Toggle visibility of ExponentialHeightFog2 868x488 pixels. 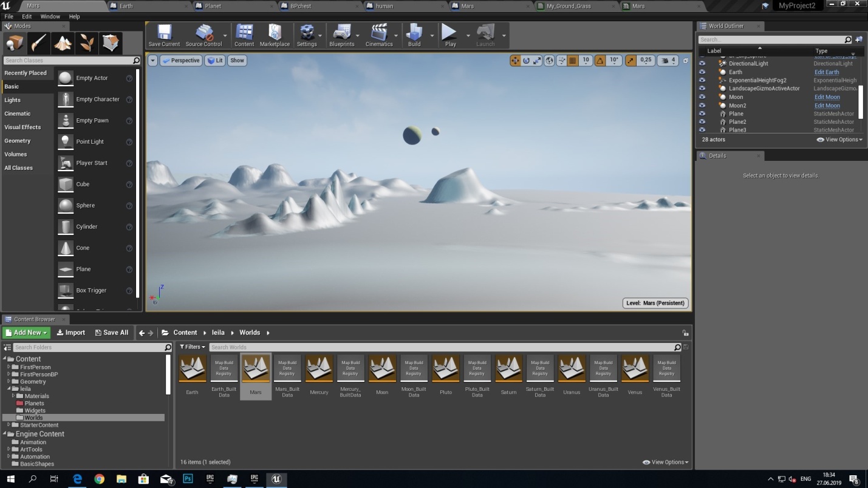coord(702,80)
